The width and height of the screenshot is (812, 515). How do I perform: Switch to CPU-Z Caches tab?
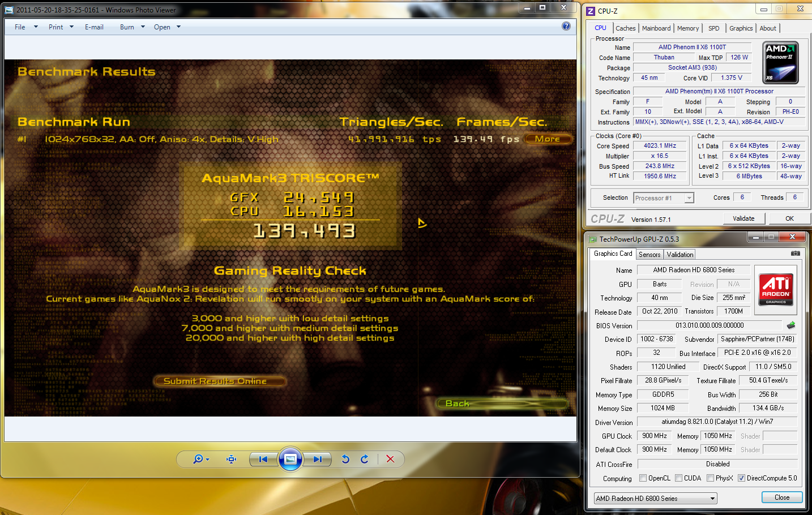(625, 28)
